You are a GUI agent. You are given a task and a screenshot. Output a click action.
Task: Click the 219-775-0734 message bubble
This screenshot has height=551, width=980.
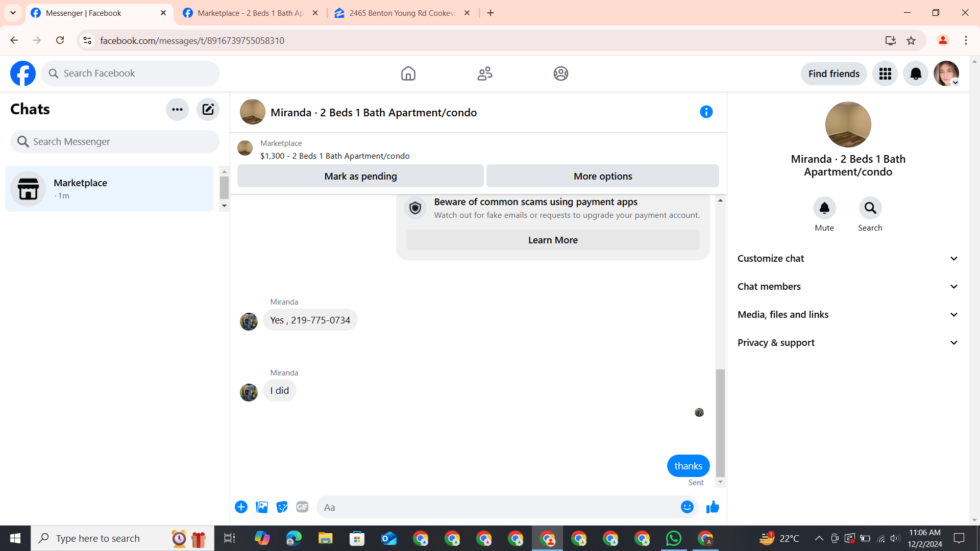[x=310, y=320]
